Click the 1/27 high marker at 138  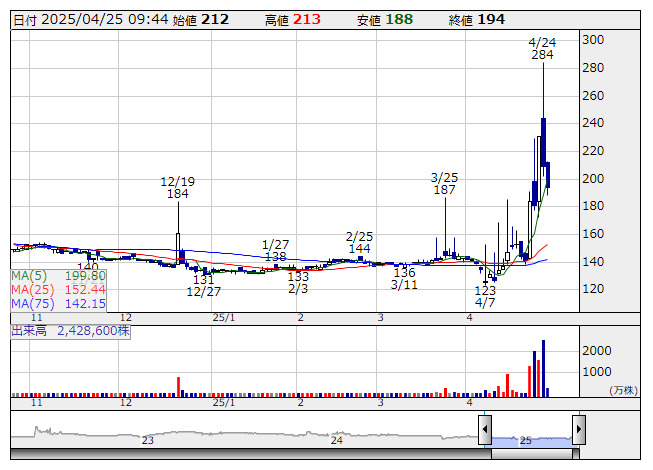275,251
